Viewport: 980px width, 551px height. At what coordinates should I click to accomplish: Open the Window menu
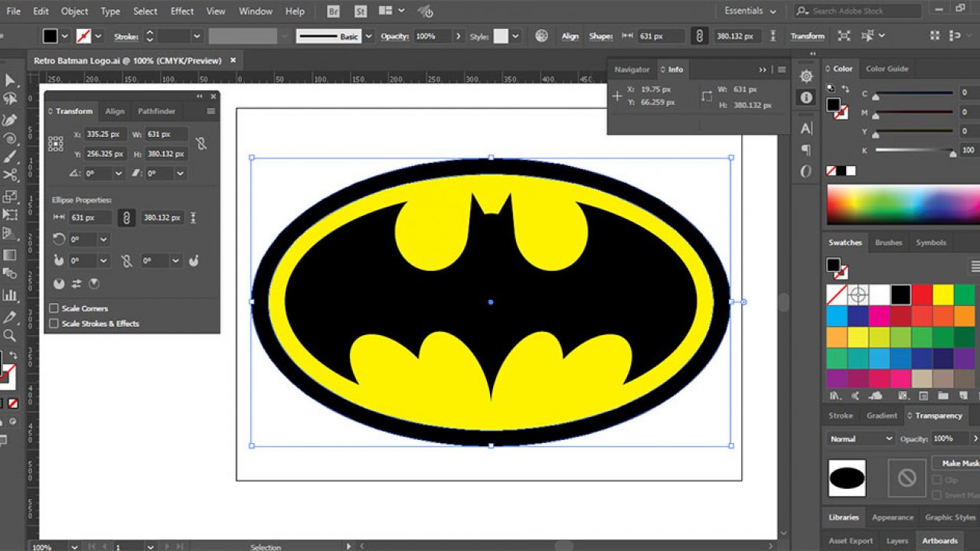click(x=256, y=11)
